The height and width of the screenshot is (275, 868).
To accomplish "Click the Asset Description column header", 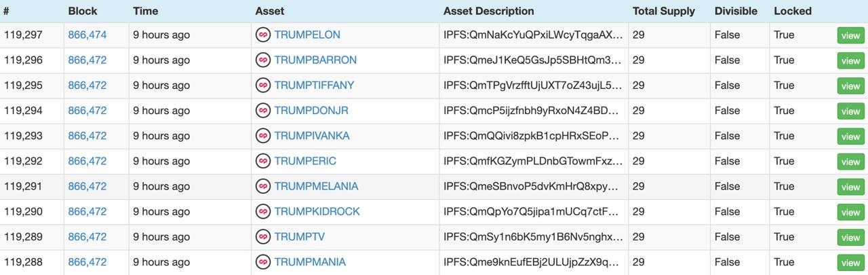I will click(x=488, y=11).
